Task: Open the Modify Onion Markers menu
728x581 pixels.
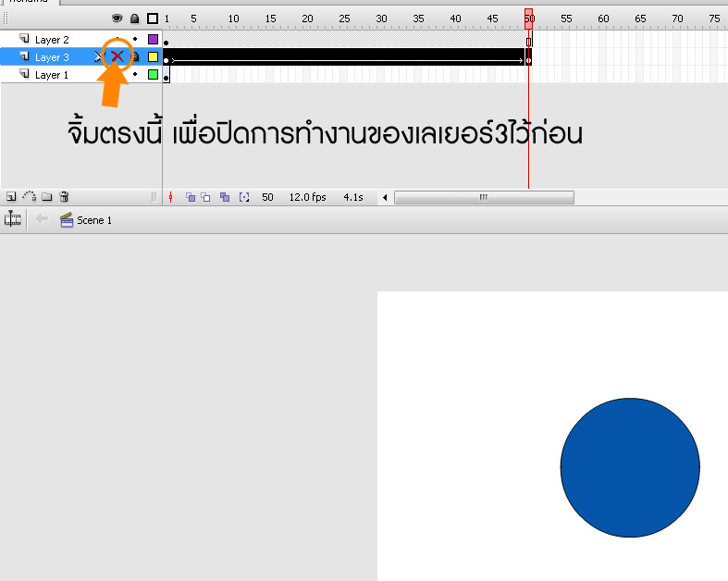Action: click(x=244, y=197)
